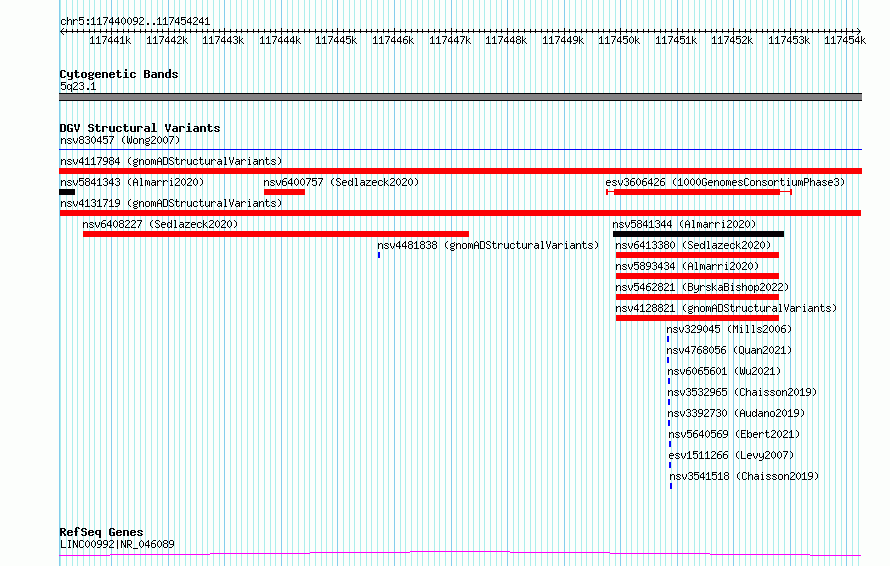
Task: Open the nsv4117984 gnomAD variant label
Action: [171, 161]
